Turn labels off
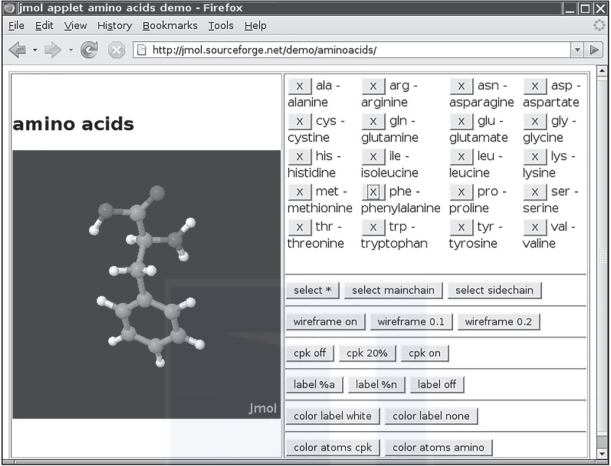This screenshot has height=466, width=611. pyautogui.click(x=437, y=385)
